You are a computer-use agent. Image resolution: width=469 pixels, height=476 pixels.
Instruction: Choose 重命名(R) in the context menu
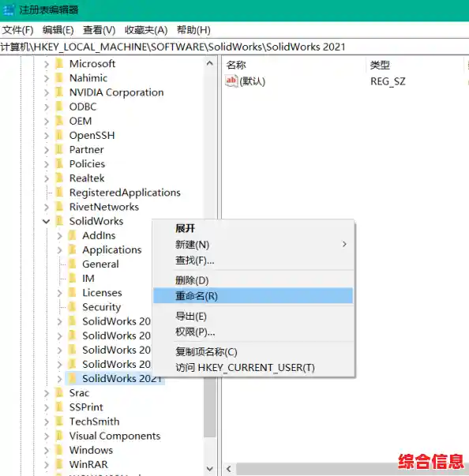(253, 296)
